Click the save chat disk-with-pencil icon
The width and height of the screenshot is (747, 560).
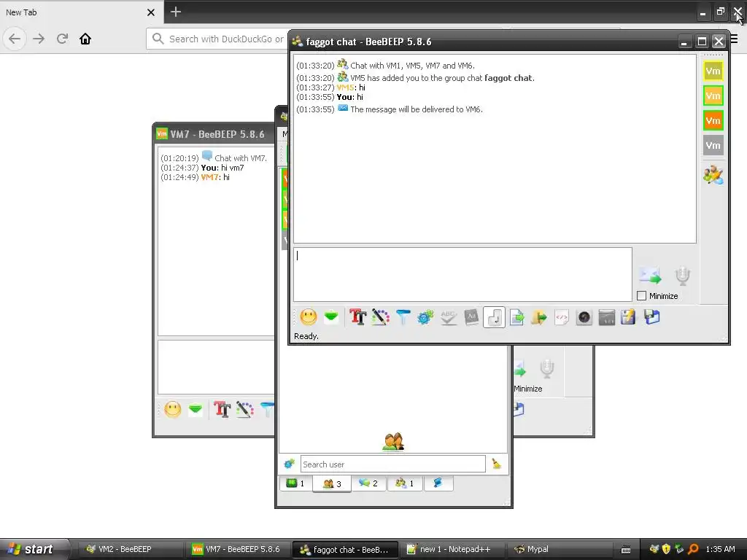point(628,317)
